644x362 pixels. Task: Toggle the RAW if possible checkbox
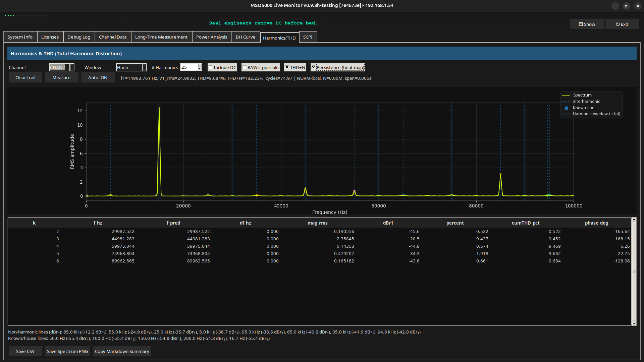pos(245,67)
